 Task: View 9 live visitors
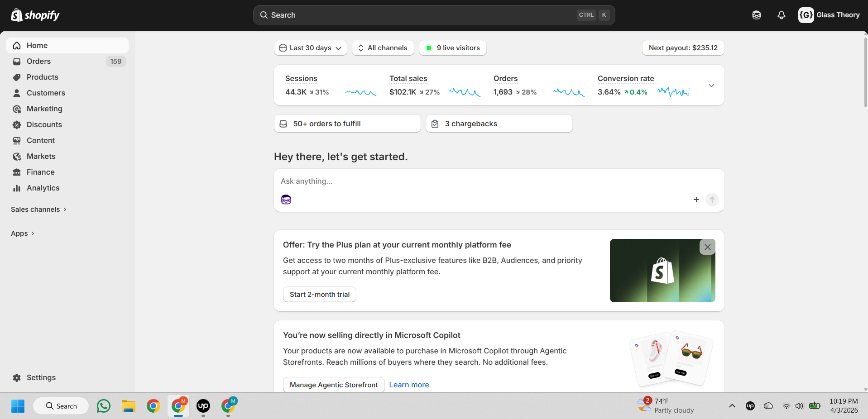pyautogui.click(x=452, y=48)
